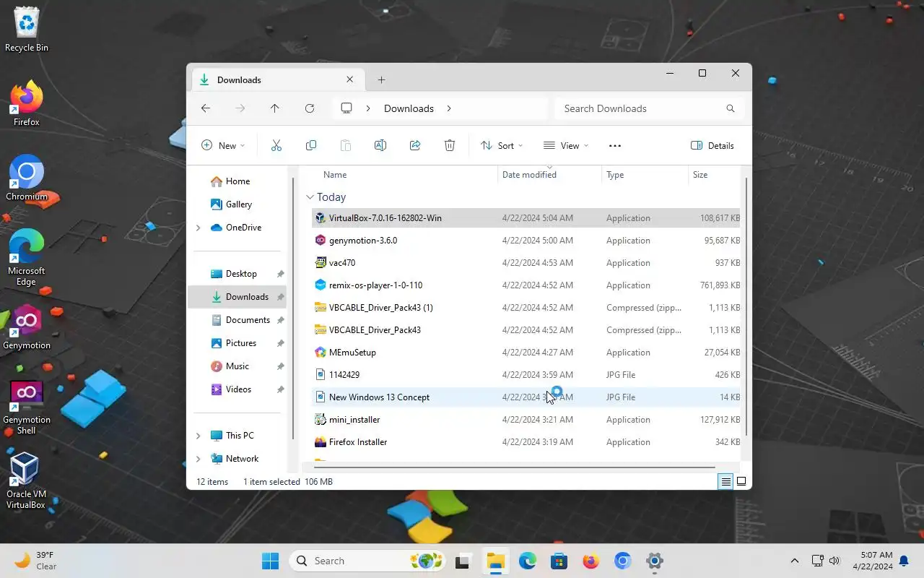Select mini_installer file
The image size is (924, 578).
click(526, 420)
